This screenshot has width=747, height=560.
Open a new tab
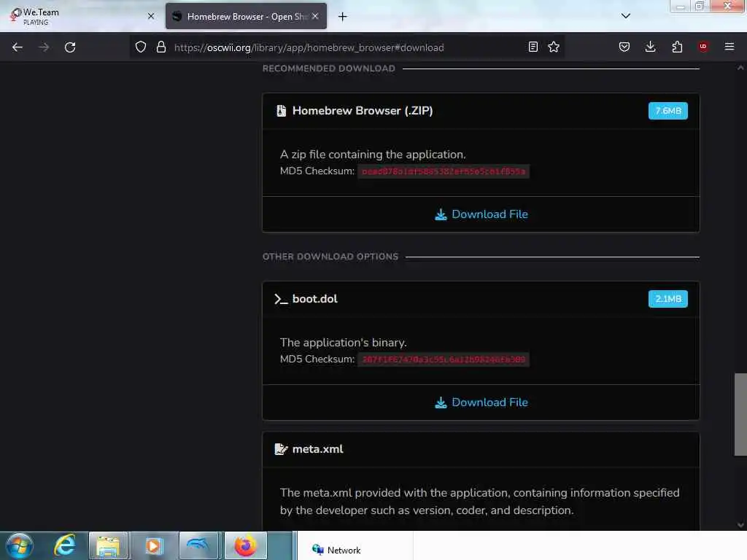pyautogui.click(x=343, y=17)
